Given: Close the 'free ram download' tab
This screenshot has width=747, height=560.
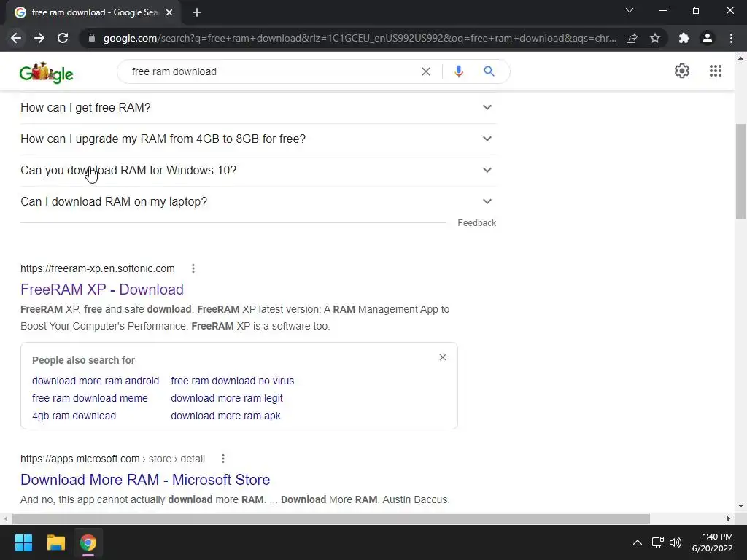Looking at the screenshot, I should point(169,12).
